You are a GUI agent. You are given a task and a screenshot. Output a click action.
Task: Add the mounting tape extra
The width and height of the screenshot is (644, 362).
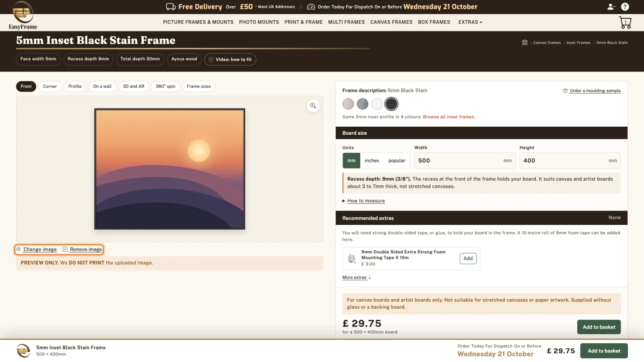pyautogui.click(x=468, y=259)
